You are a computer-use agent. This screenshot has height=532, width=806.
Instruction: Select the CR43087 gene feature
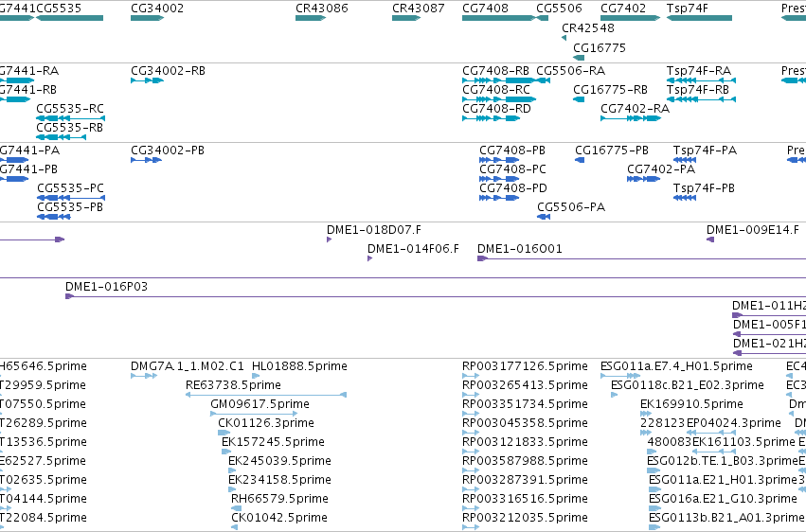click(406, 18)
